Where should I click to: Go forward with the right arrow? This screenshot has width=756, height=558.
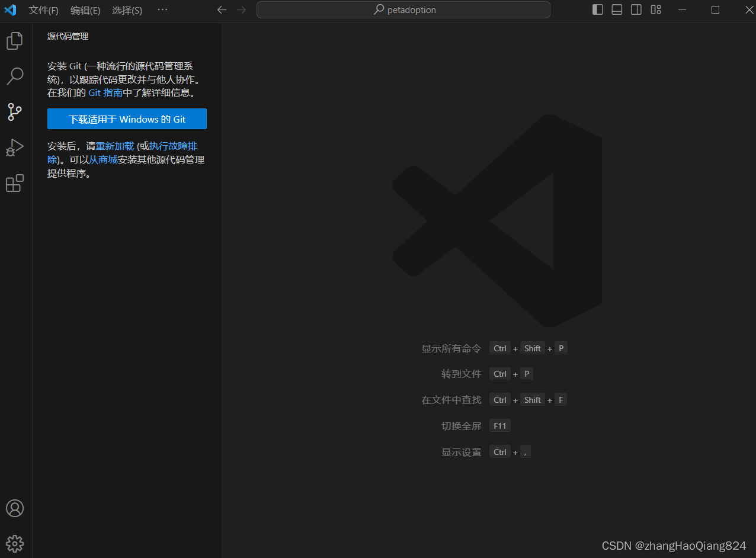[241, 10]
